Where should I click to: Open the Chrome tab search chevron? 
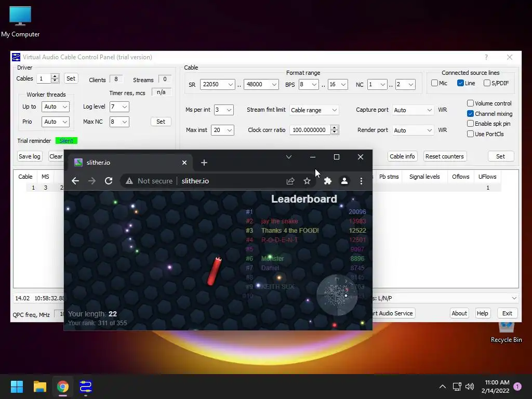coord(289,157)
